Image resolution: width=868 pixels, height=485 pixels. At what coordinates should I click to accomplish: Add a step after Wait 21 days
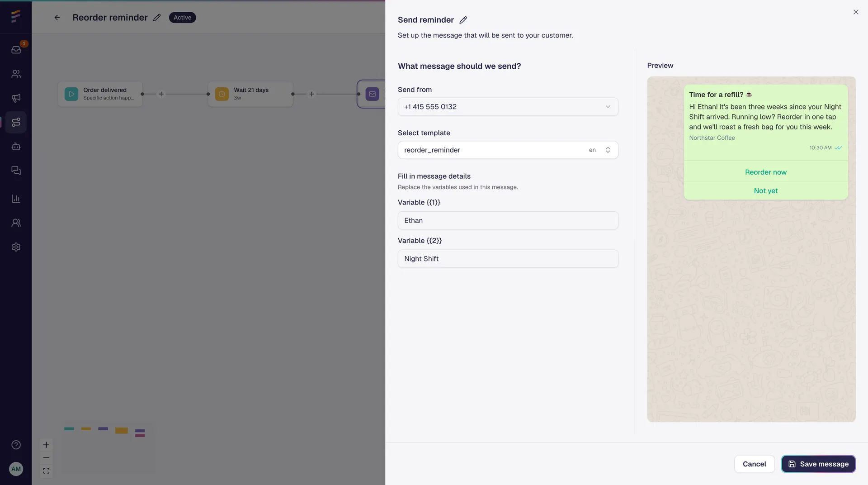tap(311, 94)
